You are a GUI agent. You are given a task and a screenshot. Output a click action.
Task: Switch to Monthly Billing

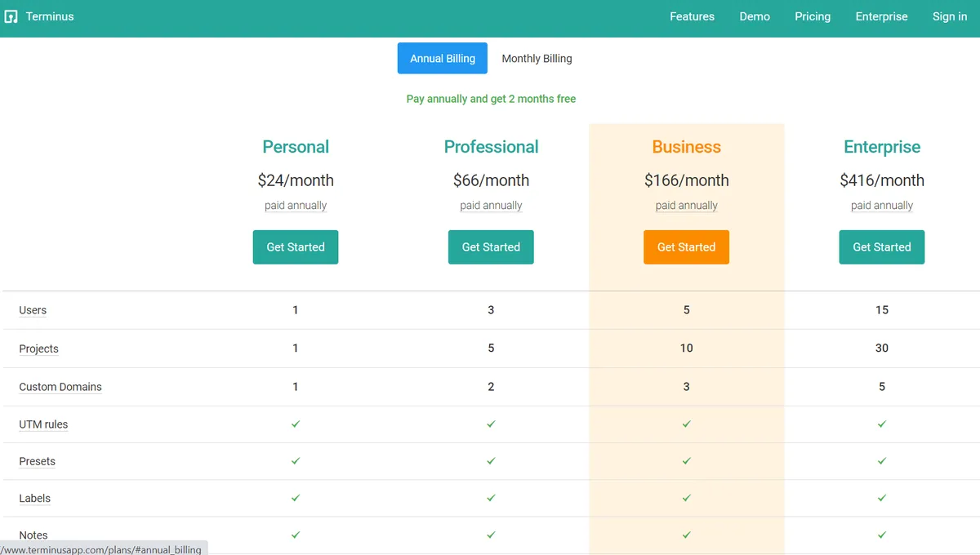click(537, 59)
